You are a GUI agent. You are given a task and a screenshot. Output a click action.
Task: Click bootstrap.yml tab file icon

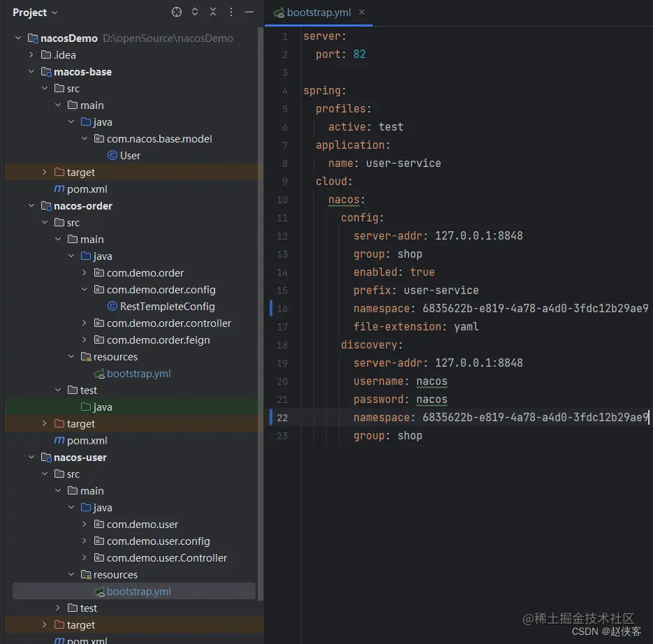coord(279,13)
